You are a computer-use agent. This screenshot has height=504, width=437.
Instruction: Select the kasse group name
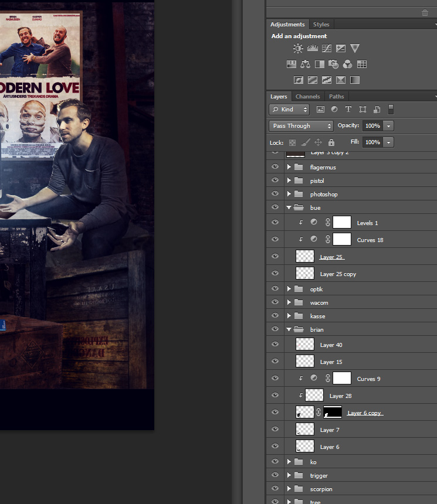click(317, 316)
